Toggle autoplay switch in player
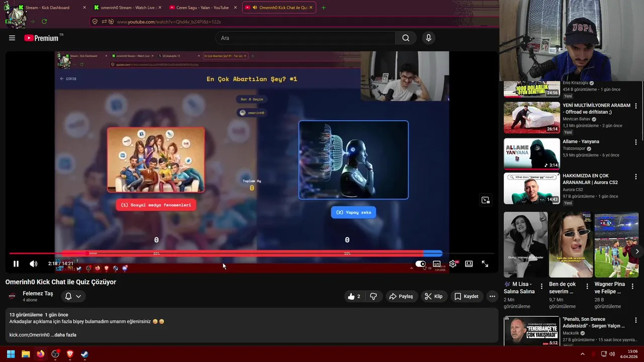The height and width of the screenshot is (362, 644). coord(421,263)
